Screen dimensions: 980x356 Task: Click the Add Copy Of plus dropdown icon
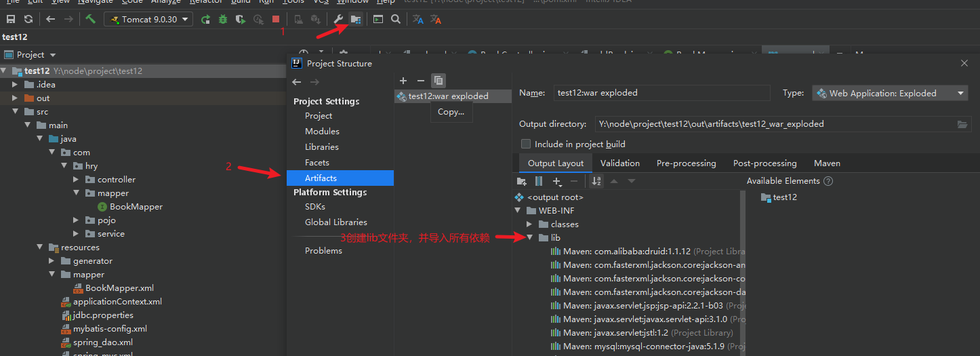(x=557, y=182)
